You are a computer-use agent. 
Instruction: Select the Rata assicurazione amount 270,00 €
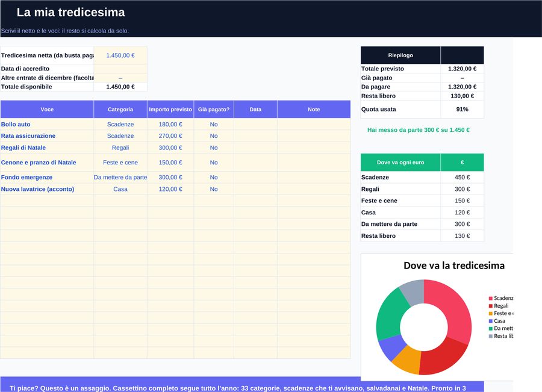[170, 136]
